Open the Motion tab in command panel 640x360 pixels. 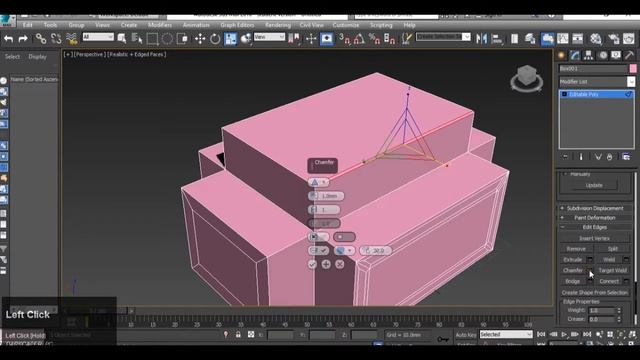point(603,55)
